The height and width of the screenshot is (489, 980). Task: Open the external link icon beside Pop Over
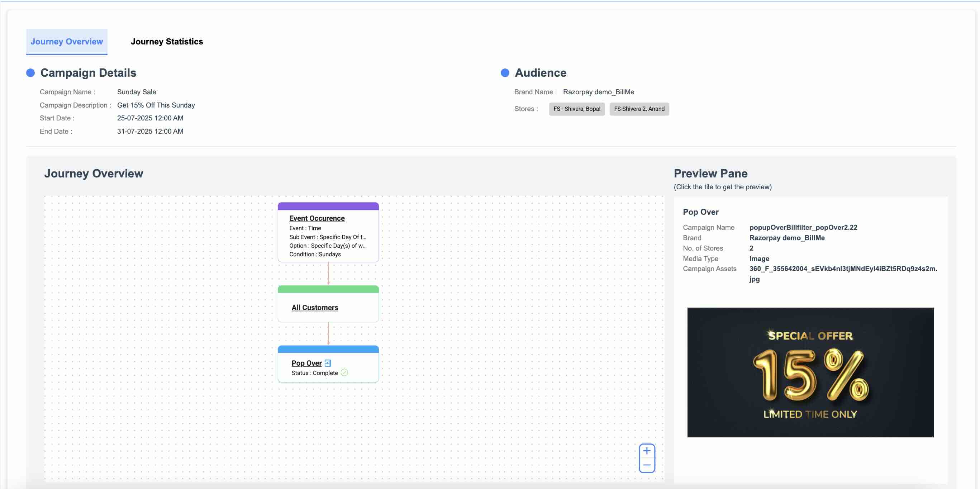(328, 363)
